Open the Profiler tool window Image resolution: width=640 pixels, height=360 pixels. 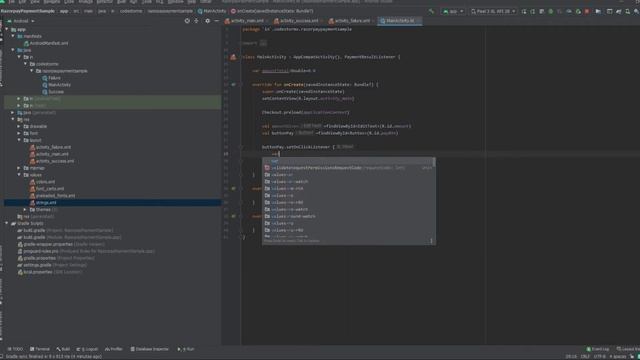114,349
